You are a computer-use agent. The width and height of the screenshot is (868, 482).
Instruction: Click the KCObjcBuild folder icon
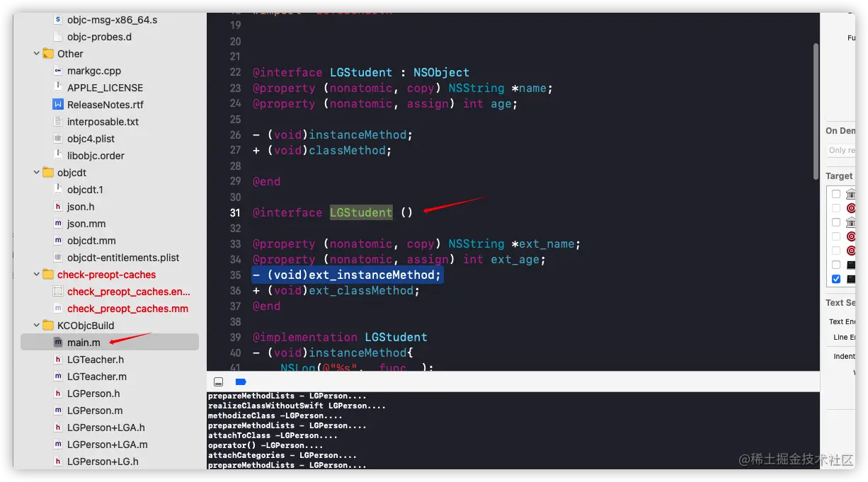click(48, 326)
